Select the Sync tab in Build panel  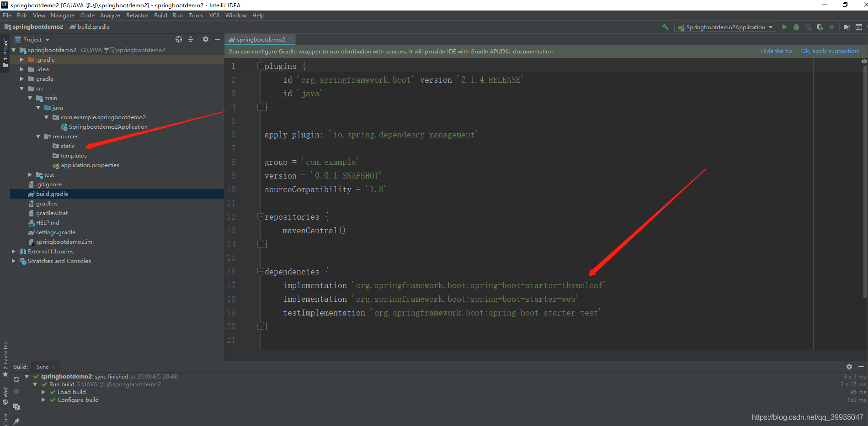coord(43,367)
